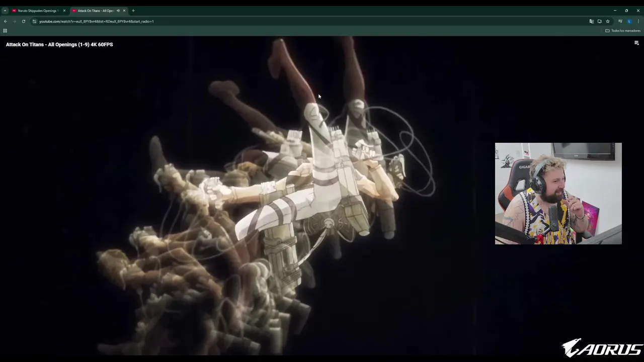Reload the YouTube page
644x362 pixels.
(23, 21)
